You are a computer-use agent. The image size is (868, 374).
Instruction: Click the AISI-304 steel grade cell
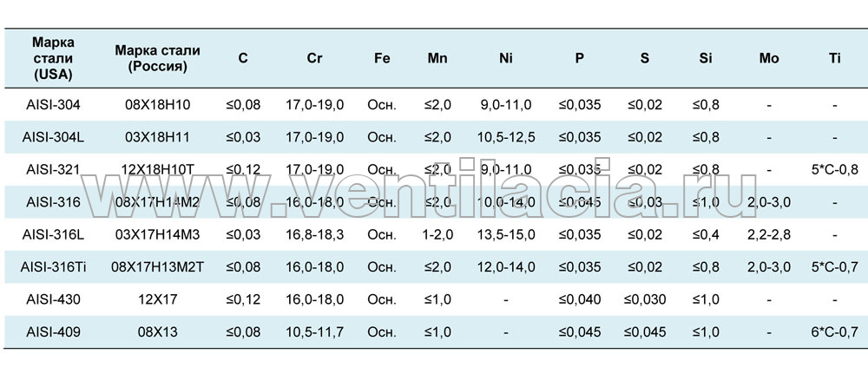pos(53,105)
